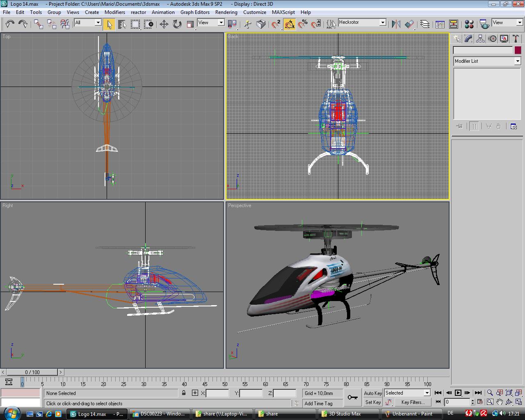Screen dimensions: 525x420
Task: Click the Mirror tool icon
Action: click(x=396, y=24)
